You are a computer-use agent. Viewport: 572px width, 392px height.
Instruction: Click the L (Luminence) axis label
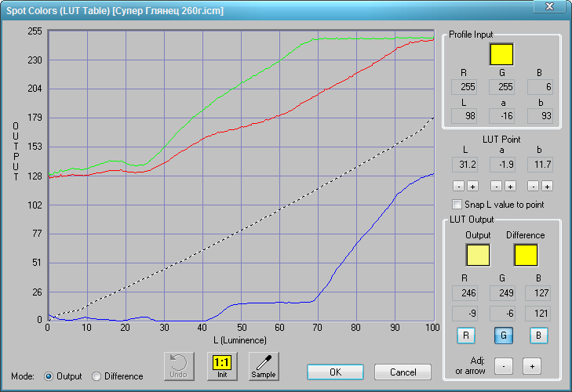tap(240, 340)
